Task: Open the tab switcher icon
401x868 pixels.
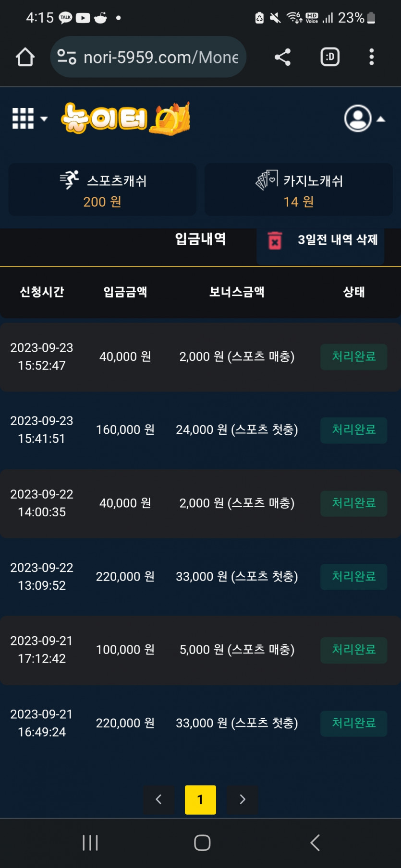Action: pyautogui.click(x=330, y=57)
